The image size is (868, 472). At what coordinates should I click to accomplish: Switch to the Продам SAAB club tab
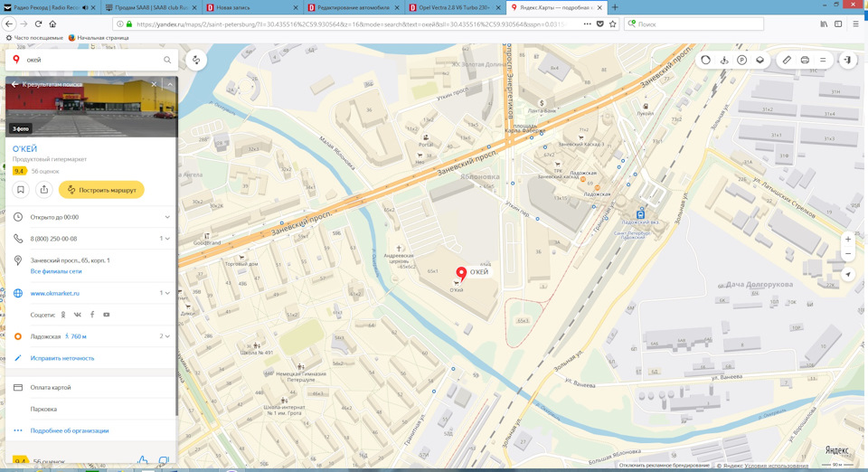[151, 8]
